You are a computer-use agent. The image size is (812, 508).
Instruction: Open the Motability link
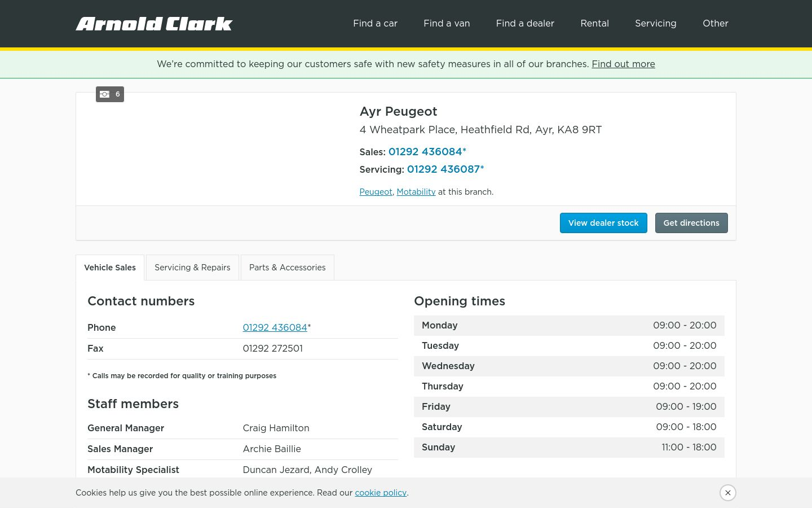416,192
